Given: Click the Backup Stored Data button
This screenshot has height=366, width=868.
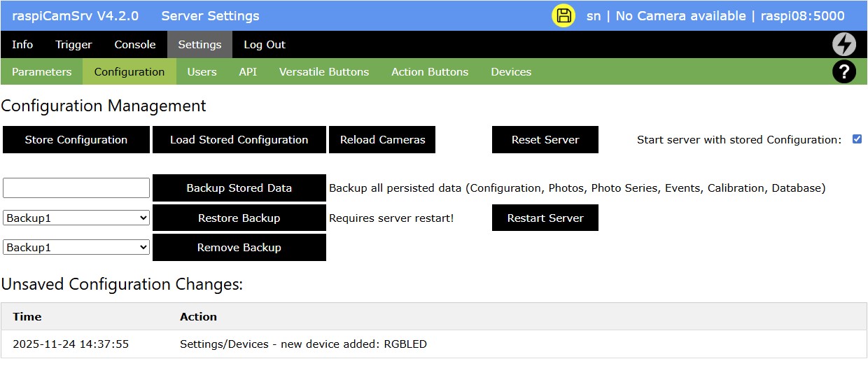Looking at the screenshot, I should coord(239,188).
